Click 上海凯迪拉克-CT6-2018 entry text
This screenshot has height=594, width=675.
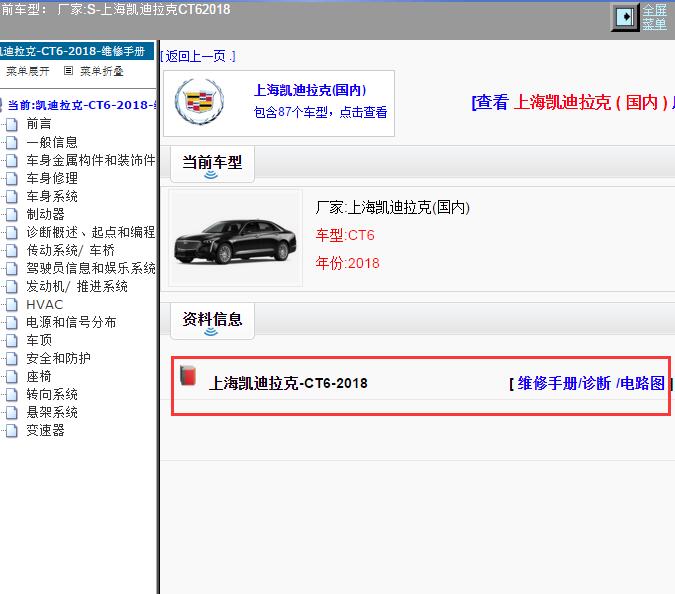coord(288,383)
